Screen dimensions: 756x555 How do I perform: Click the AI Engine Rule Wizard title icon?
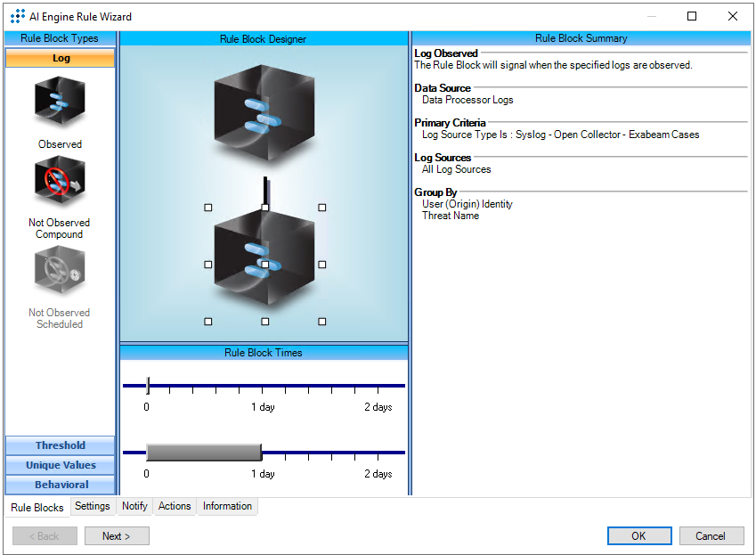tap(18, 16)
